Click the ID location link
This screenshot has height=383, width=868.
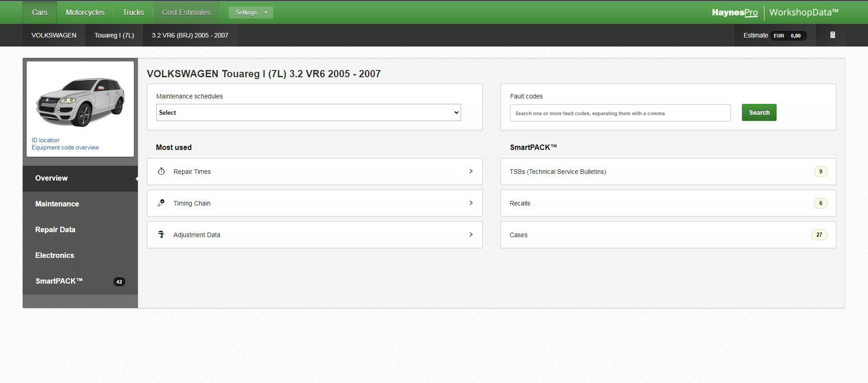[45, 140]
